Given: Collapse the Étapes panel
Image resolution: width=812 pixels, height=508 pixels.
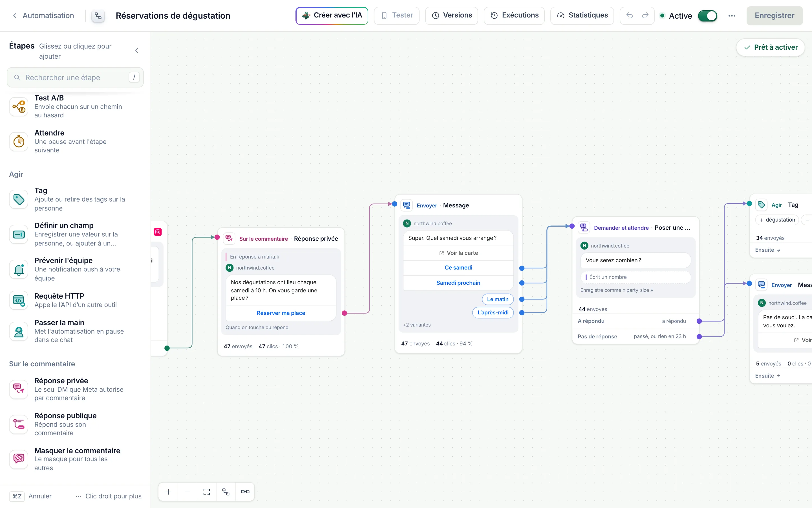Looking at the screenshot, I should click(137, 51).
